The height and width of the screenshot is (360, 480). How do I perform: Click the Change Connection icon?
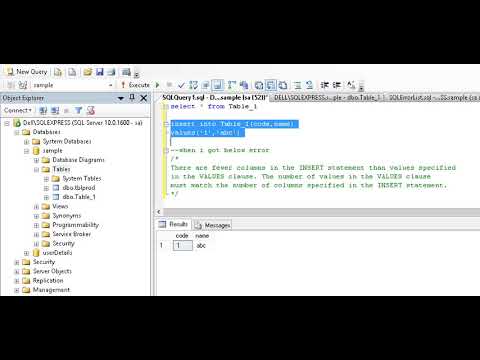point(23,85)
